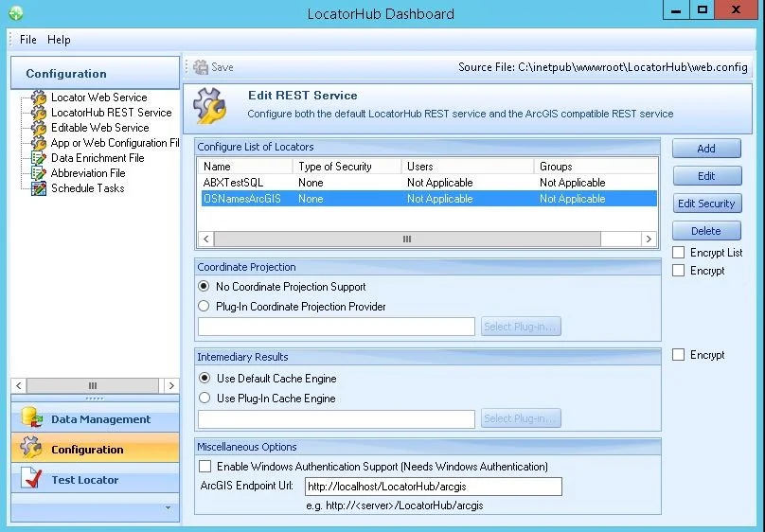Viewport: 765px width, 532px height.
Task: Click configuration tree scrollbar left arrow
Action: 19,385
